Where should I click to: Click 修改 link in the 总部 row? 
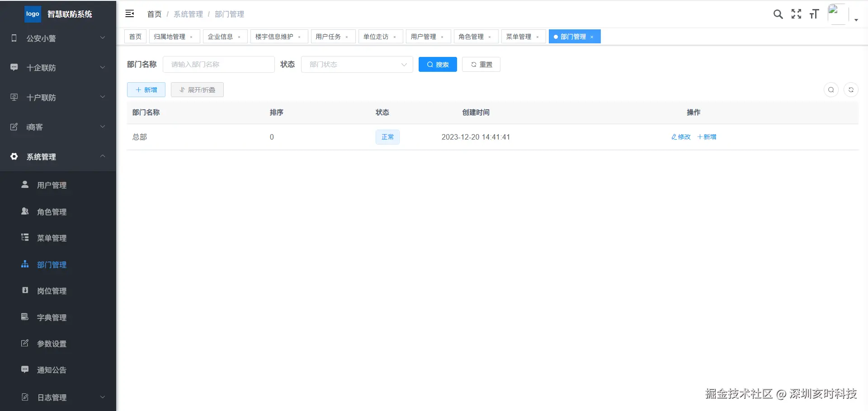click(681, 137)
